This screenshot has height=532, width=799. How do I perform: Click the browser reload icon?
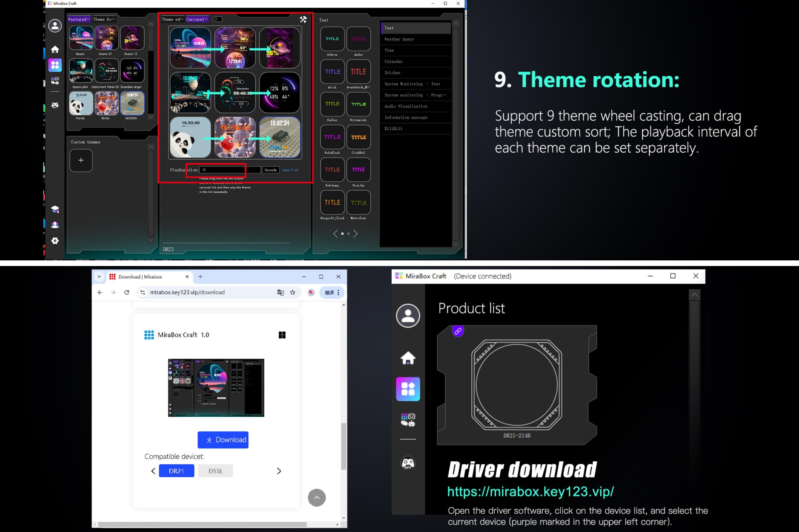[x=127, y=293]
